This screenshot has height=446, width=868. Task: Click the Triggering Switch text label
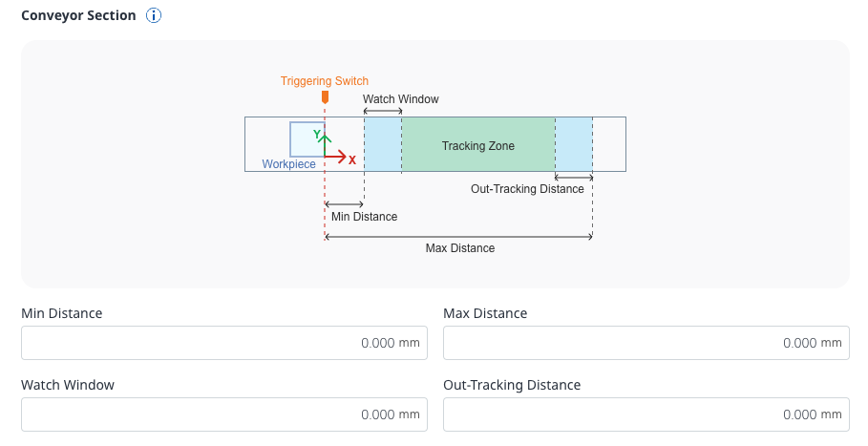325,81
